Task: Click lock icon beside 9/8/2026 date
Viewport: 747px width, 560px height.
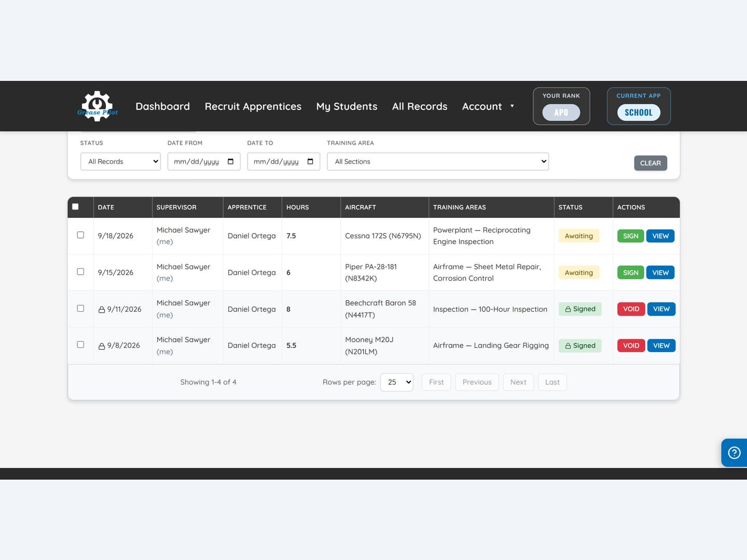Action: (x=102, y=346)
